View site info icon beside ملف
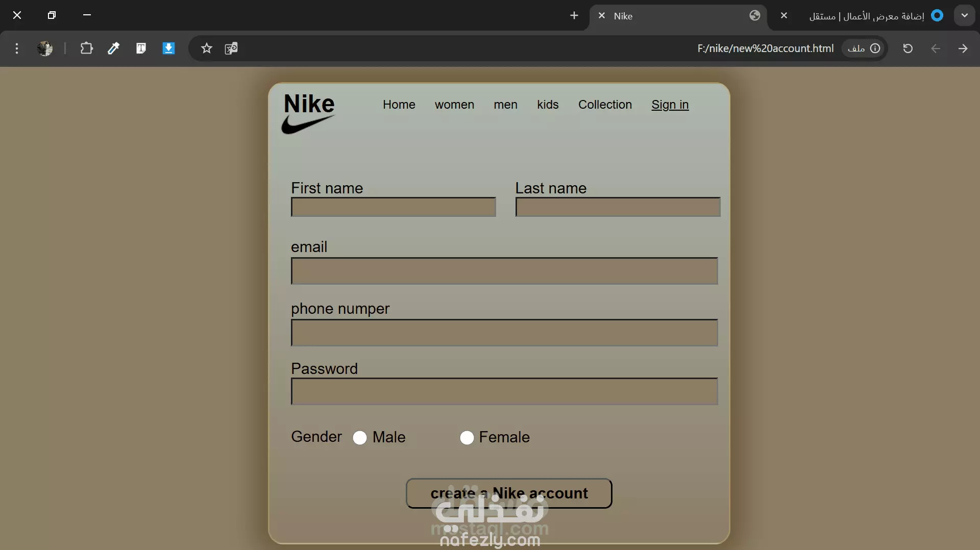The image size is (980, 550). tap(875, 48)
